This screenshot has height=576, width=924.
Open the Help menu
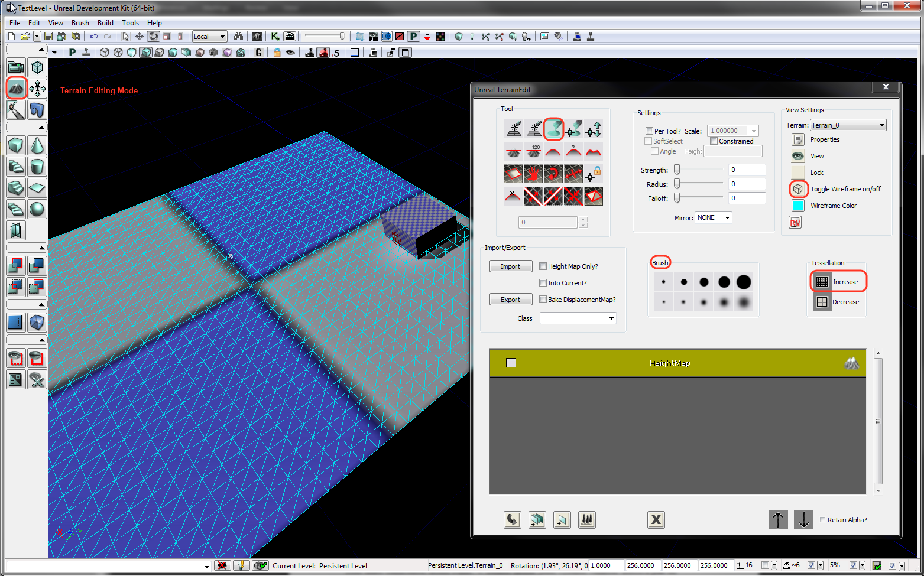[x=154, y=23]
